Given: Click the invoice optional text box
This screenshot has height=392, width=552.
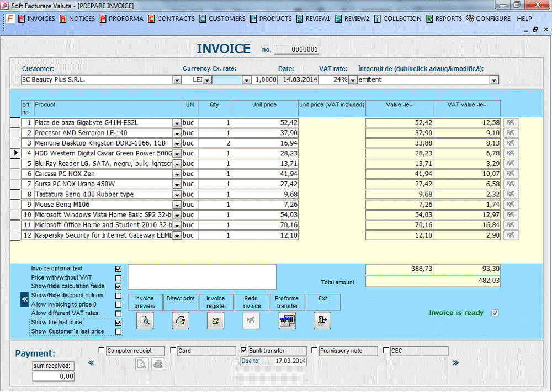Looking at the screenshot, I should [x=202, y=277].
